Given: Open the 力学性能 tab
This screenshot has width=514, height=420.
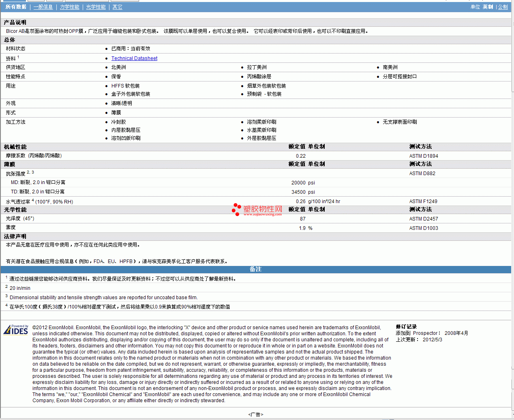Looking at the screenshot, I should (70, 7).
